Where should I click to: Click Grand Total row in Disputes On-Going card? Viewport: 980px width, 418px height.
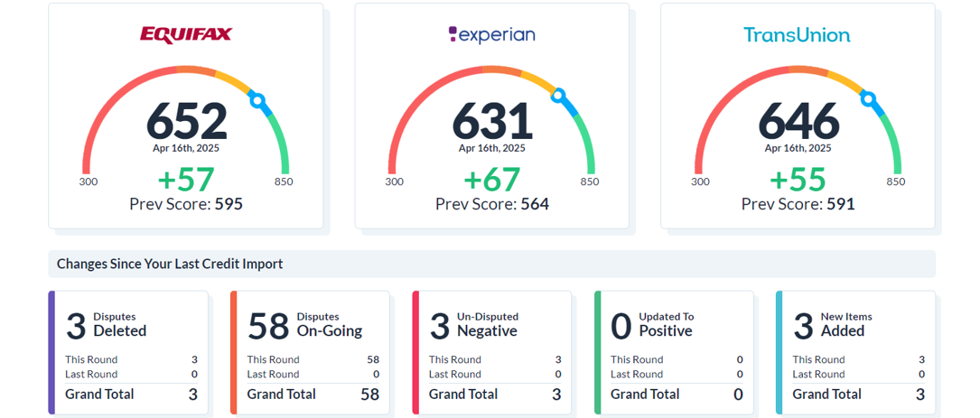pos(313,395)
